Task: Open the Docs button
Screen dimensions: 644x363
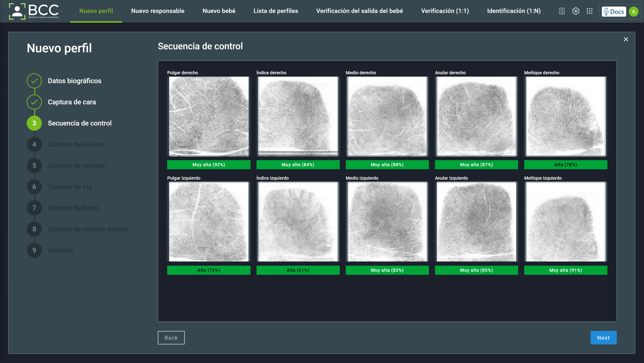Action: click(614, 11)
